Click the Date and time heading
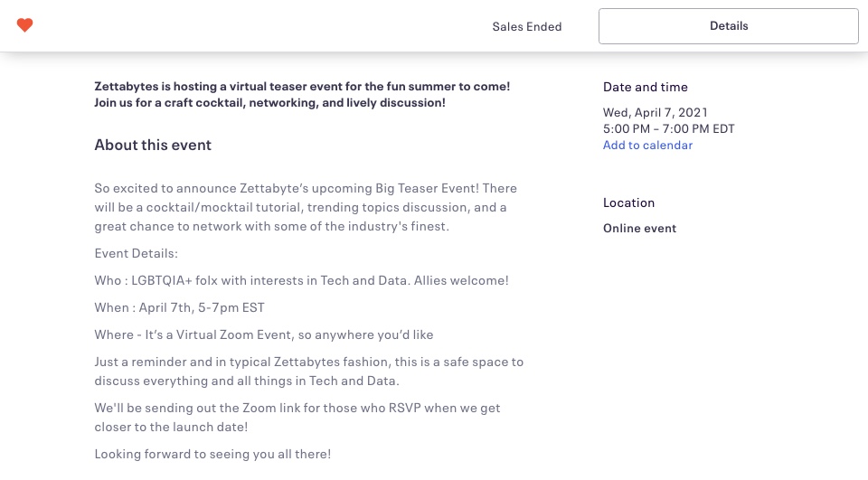Viewport: 868px width, 480px height. (646, 87)
